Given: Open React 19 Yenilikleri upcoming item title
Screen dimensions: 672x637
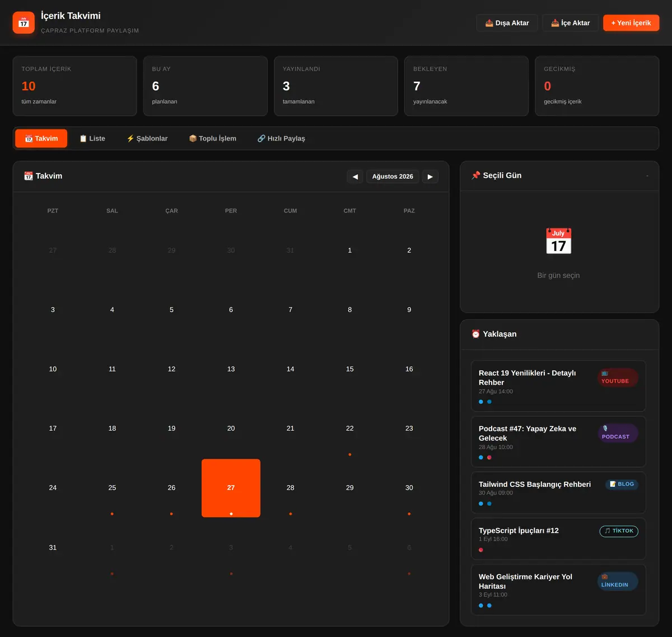Looking at the screenshot, I should [x=527, y=378].
